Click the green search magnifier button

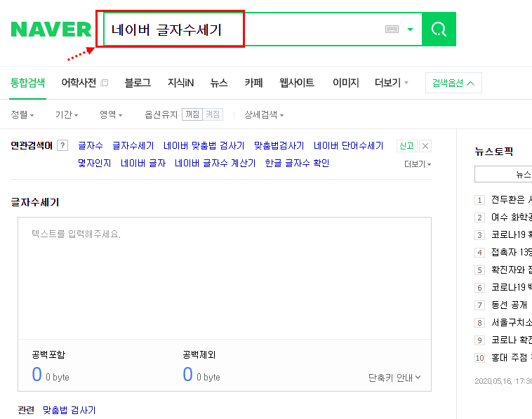coord(439,29)
